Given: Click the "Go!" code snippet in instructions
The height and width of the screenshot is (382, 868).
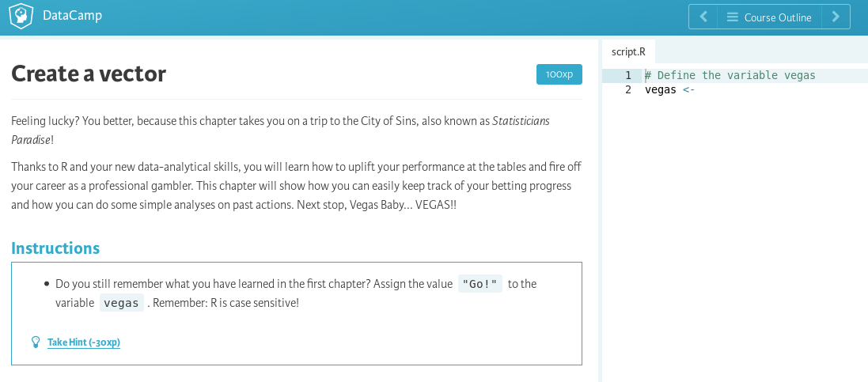Looking at the screenshot, I should tap(480, 284).
